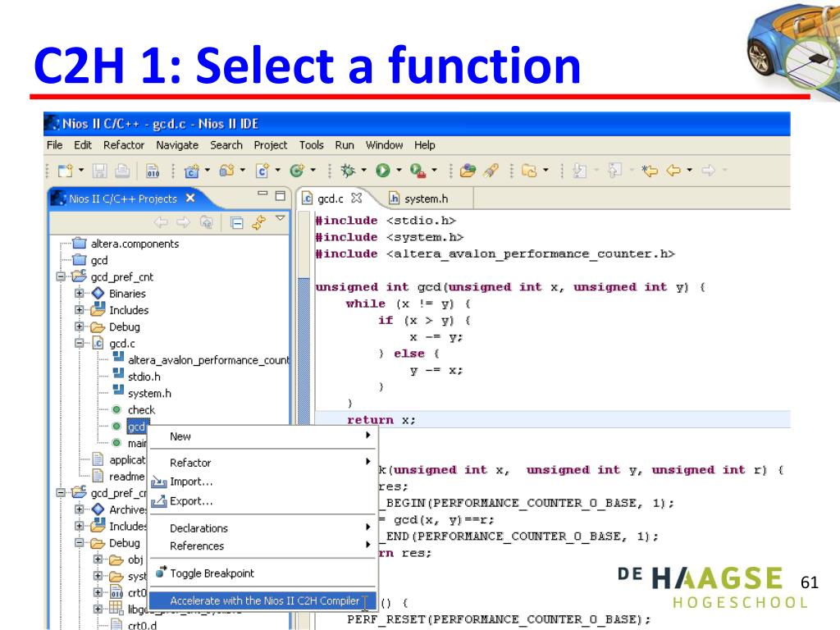The width and height of the screenshot is (840, 630).
Task: Collapse the gcd.c file node
Action: [80, 344]
